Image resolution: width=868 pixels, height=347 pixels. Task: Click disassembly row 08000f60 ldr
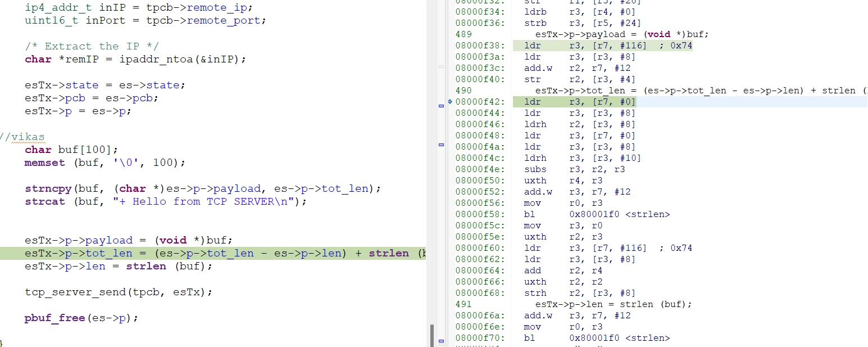coord(574,248)
